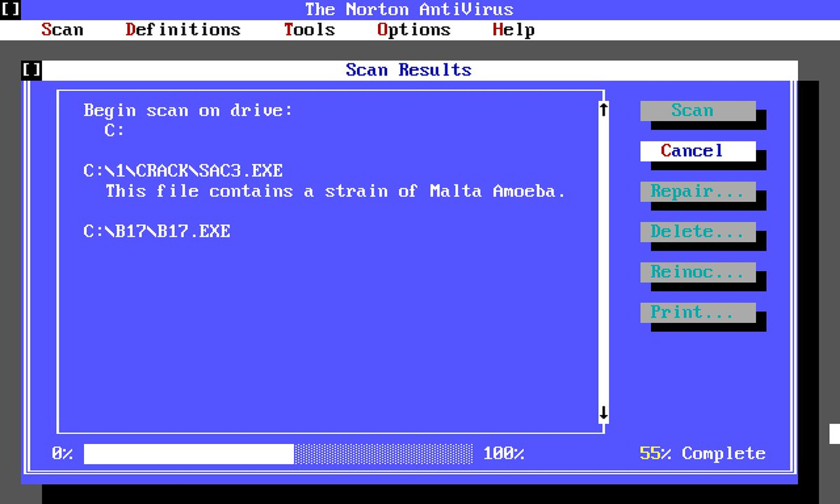Click the Delete... button
This screenshot has height=504, width=840.
(x=697, y=232)
